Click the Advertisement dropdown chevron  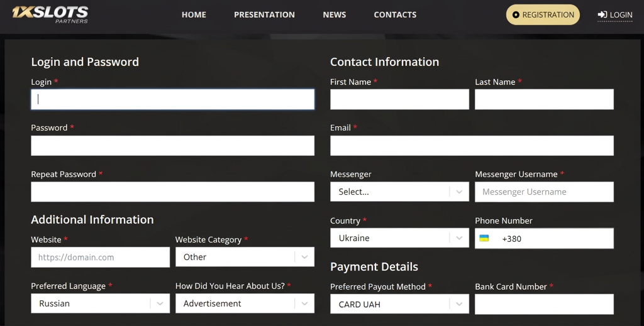[x=304, y=303]
